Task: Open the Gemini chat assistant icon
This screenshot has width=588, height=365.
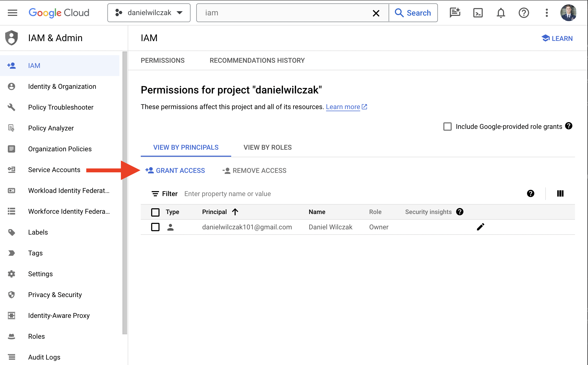Action: 455,13
